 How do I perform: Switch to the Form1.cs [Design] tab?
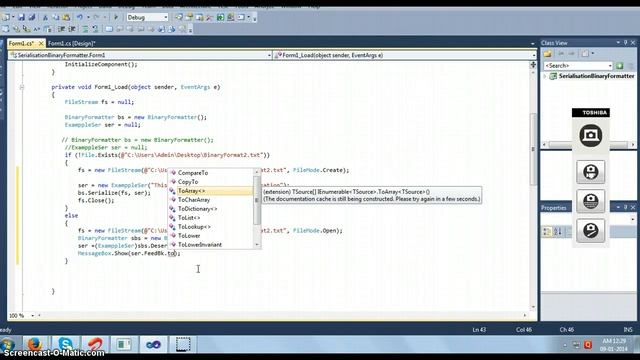71,43
